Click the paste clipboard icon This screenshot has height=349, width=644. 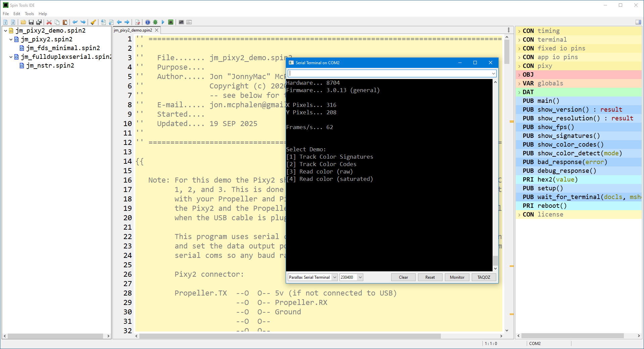coord(65,22)
